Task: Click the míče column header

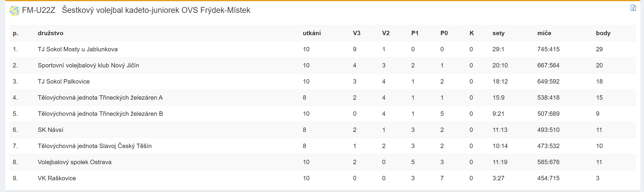Action: [544, 33]
